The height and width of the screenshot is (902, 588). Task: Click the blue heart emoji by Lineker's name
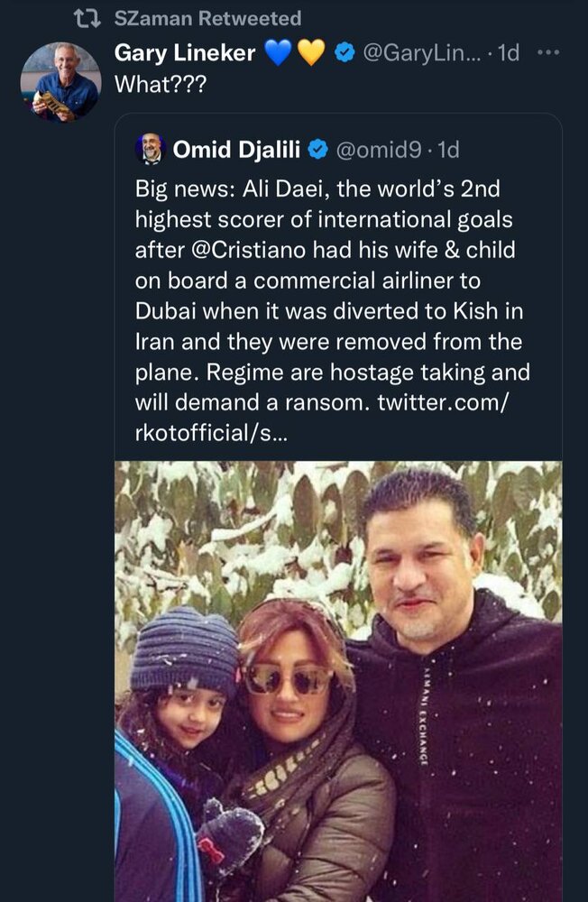[x=278, y=54]
